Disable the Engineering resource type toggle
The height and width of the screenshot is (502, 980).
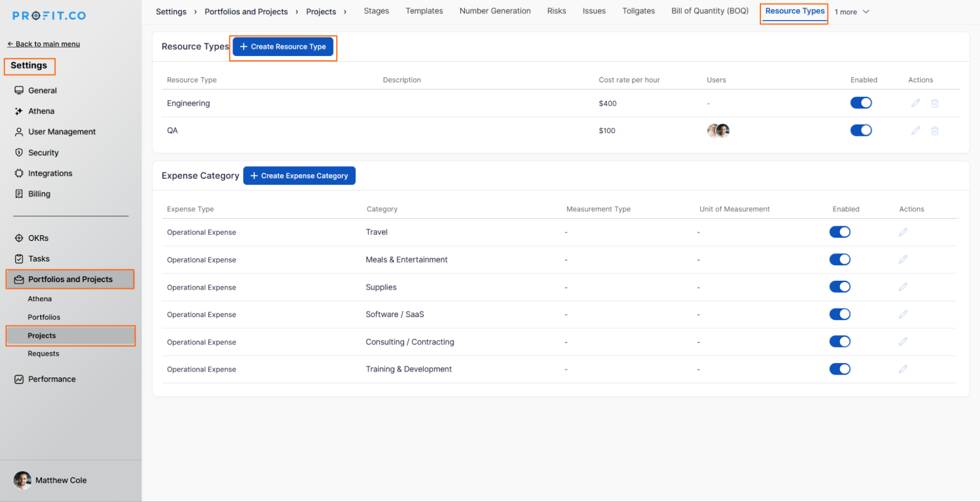click(860, 103)
